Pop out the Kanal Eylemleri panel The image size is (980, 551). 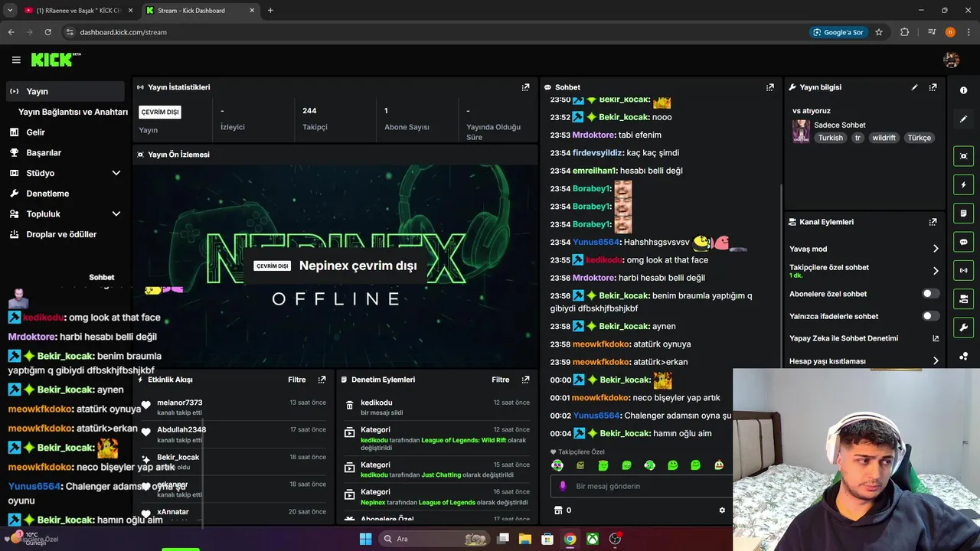(933, 222)
